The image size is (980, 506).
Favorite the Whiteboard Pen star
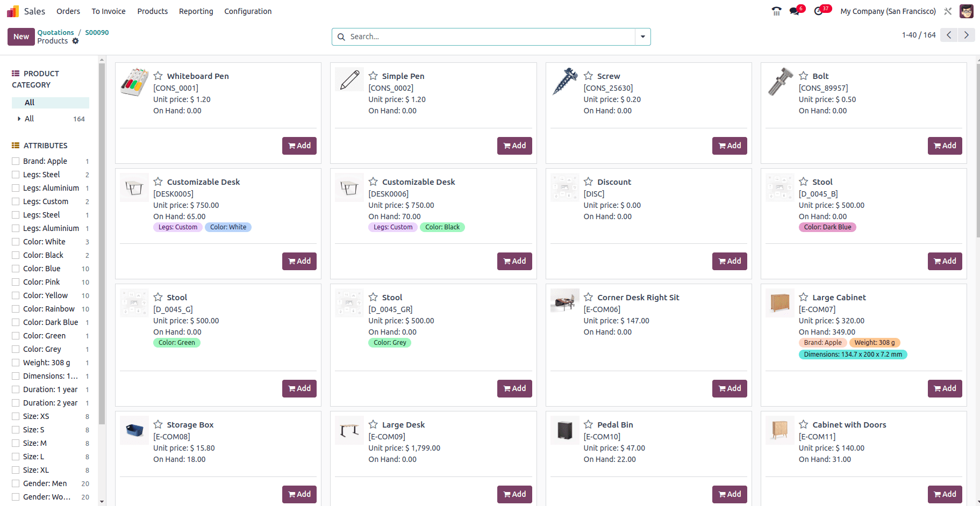(158, 76)
